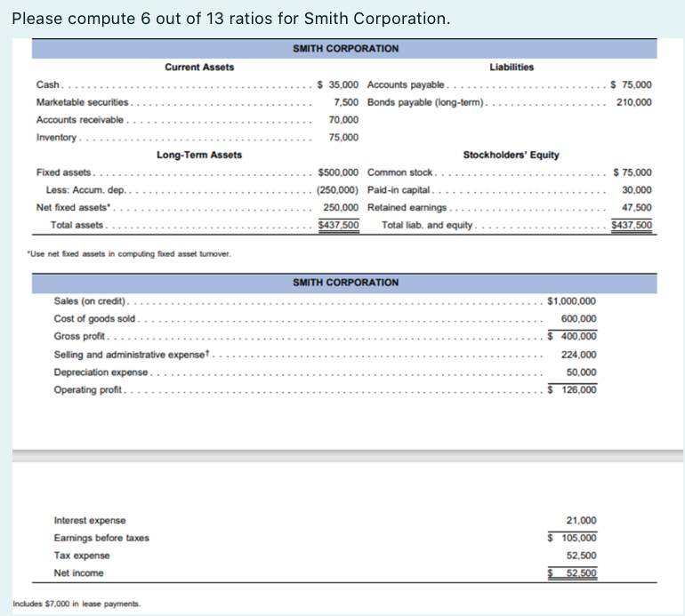Select the top SMITH CORPORATION balance sheet header
The height and width of the screenshot is (616, 685).
tap(345, 49)
